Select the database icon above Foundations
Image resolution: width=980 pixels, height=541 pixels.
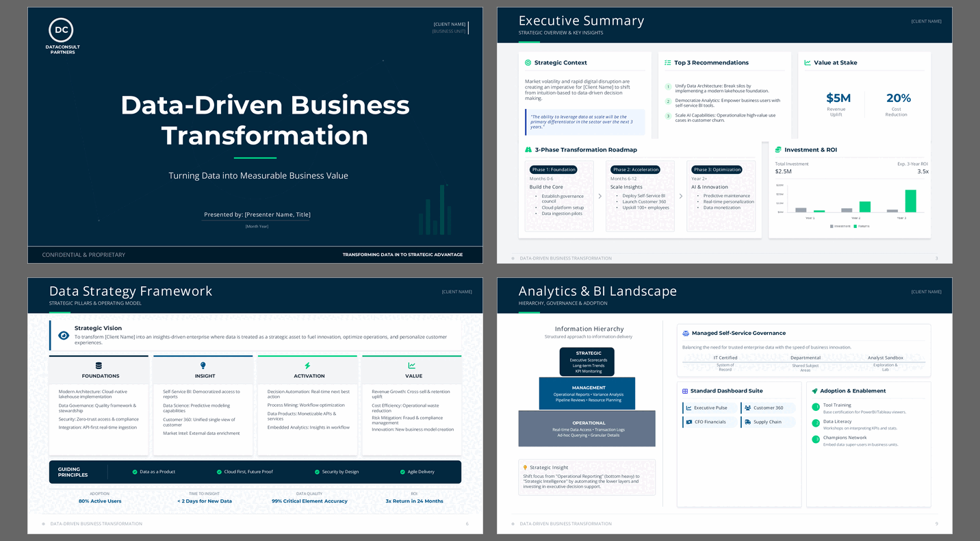pyautogui.click(x=99, y=366)
